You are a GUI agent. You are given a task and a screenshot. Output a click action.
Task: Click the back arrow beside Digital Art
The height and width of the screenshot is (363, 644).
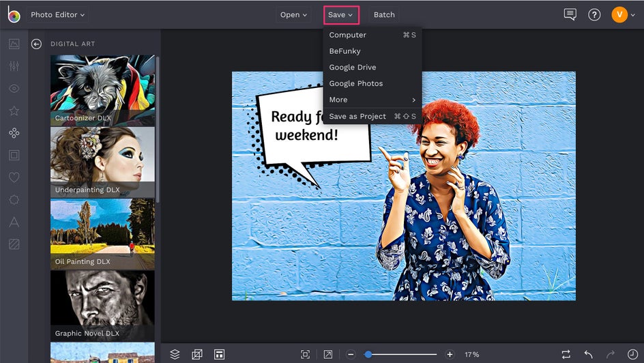point(36,44)
